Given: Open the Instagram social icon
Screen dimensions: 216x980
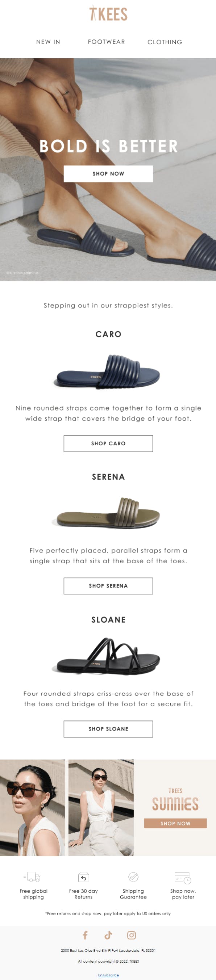Looking at the screenshot, I should click(132, 935).
